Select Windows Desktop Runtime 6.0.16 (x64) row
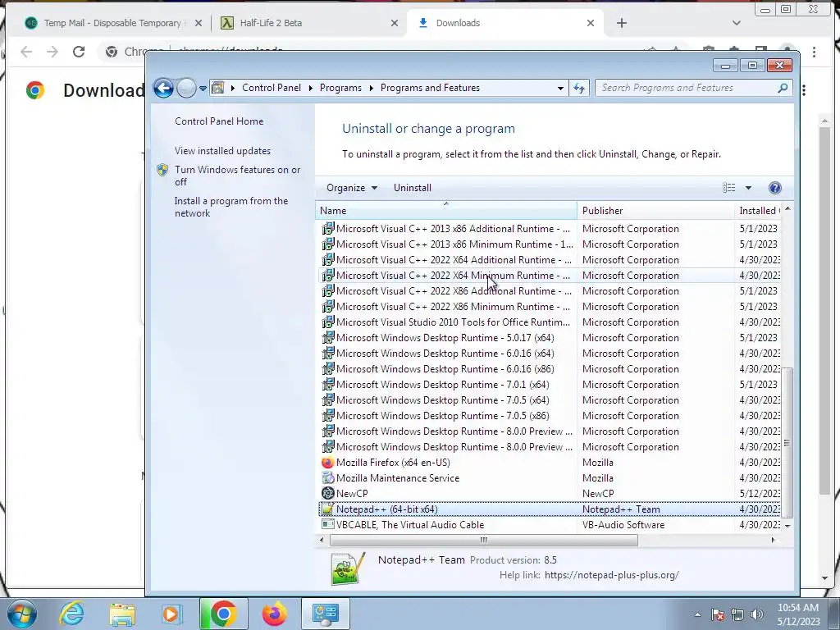The width and height of the screenshot is (840, 630). (550, 354)
